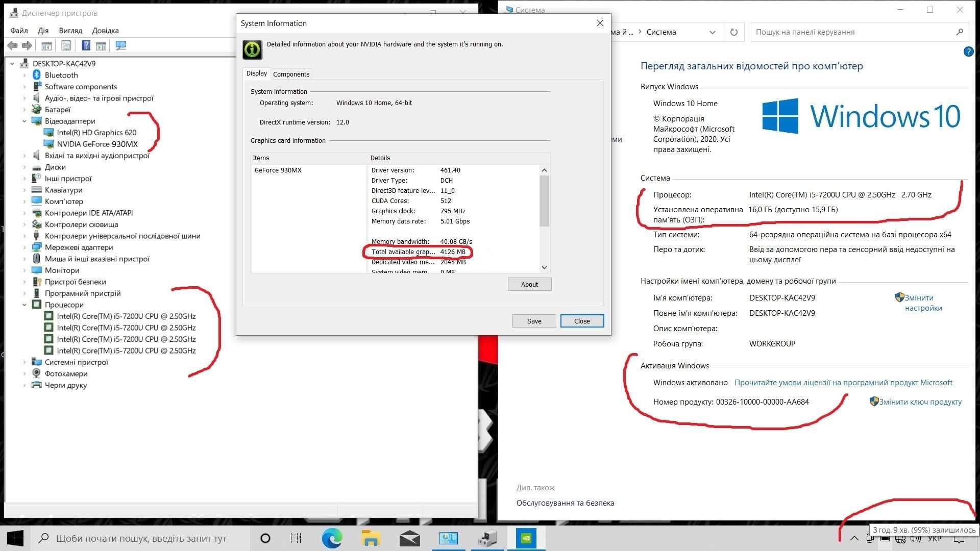Click the magnifier icon in control panel search
This screenshot has width=980, height=551.
click(959, 32)
